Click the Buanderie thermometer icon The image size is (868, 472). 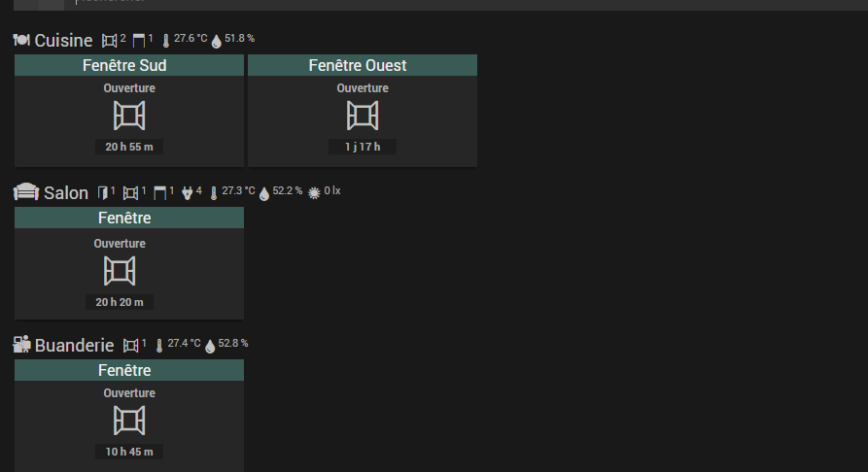pyautogui.click(x=159, y=346)
